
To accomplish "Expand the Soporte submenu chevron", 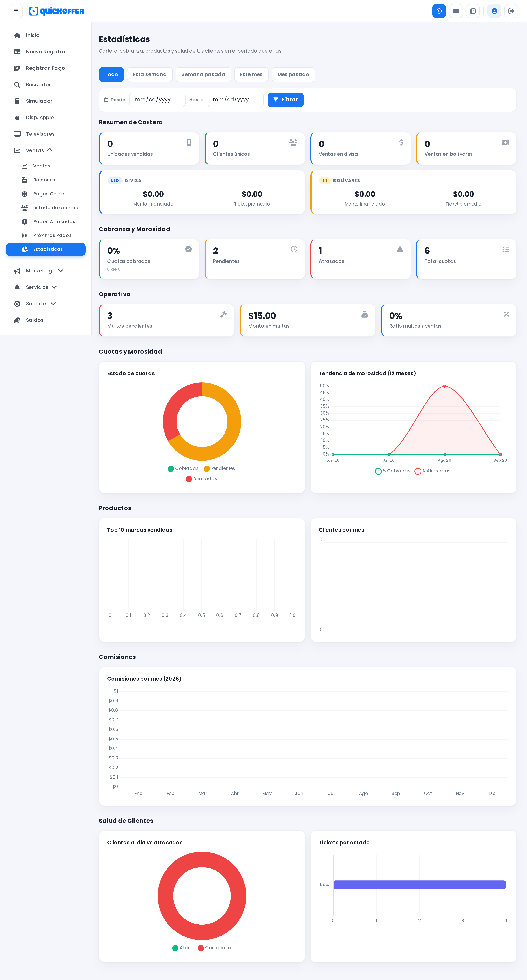I will coord(53,304).
